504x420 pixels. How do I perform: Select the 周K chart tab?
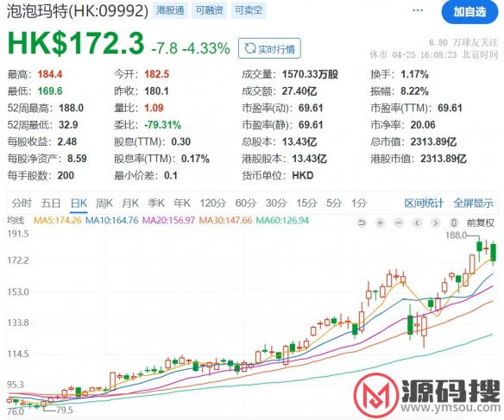[x=104, y=203]
